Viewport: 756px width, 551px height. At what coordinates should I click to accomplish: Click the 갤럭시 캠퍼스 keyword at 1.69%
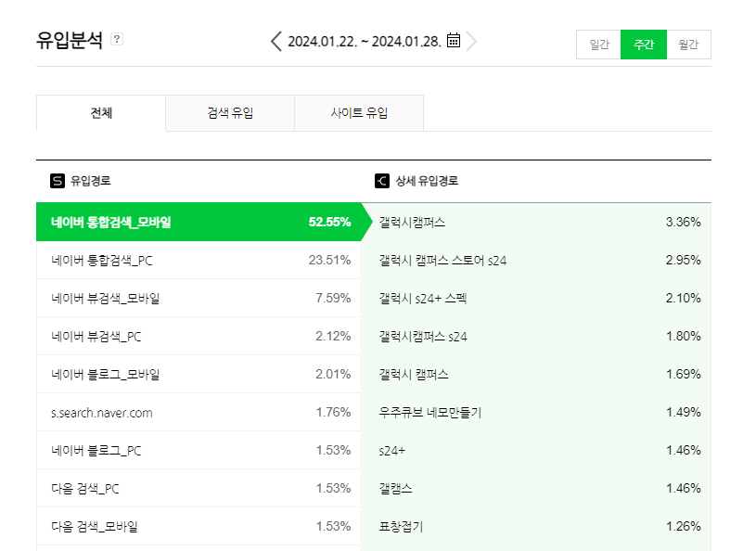pos(414,375)
